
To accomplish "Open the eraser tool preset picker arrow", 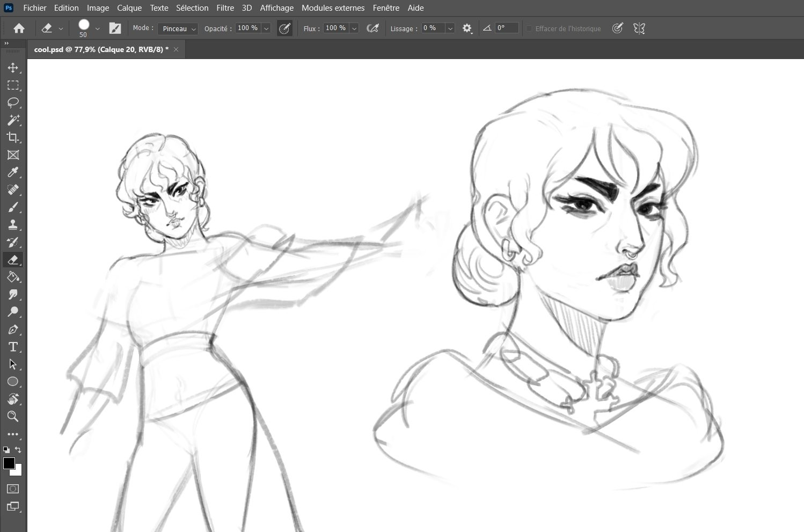I will tap(61, 28).
